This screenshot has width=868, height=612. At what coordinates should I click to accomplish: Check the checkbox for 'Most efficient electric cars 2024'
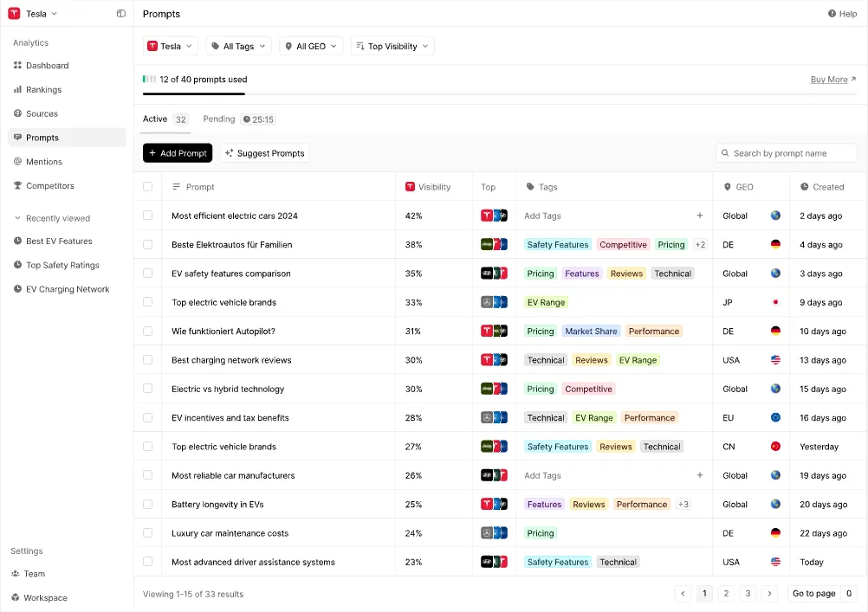tap(147, 216)
